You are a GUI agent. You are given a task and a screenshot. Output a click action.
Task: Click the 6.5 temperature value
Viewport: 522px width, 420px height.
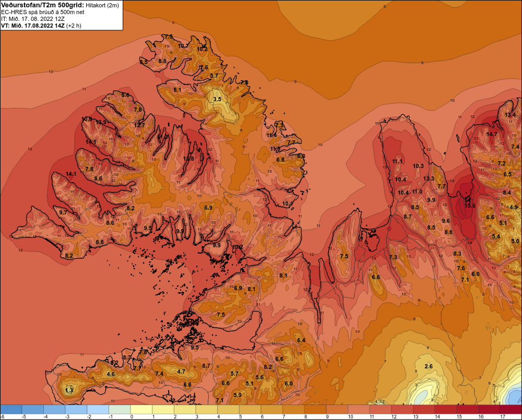[507, 174]
